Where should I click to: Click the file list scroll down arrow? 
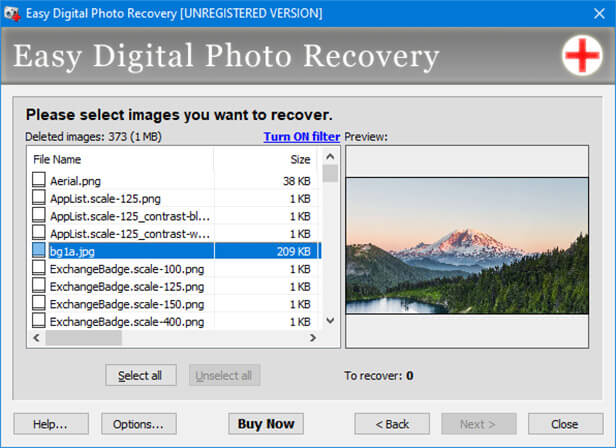(330, 321)
